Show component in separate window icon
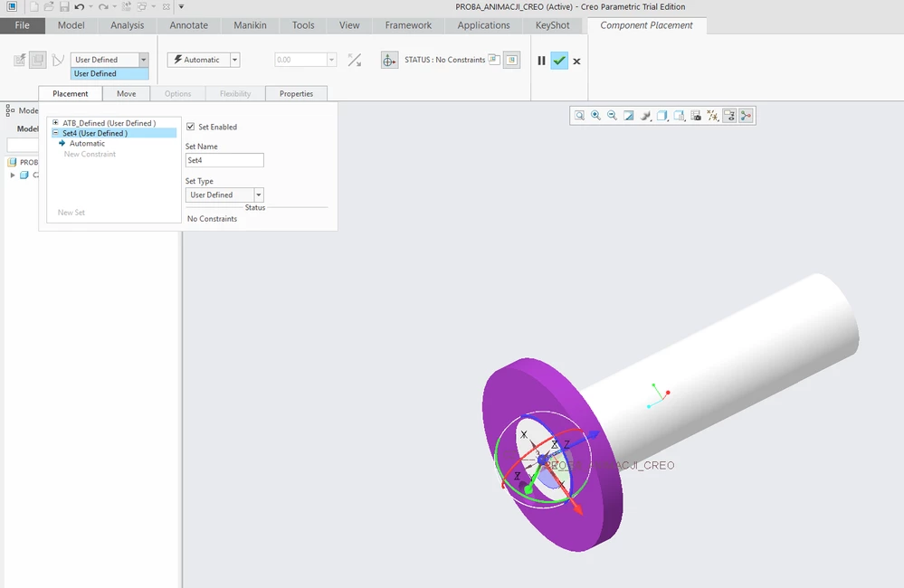 pos(494,59)
